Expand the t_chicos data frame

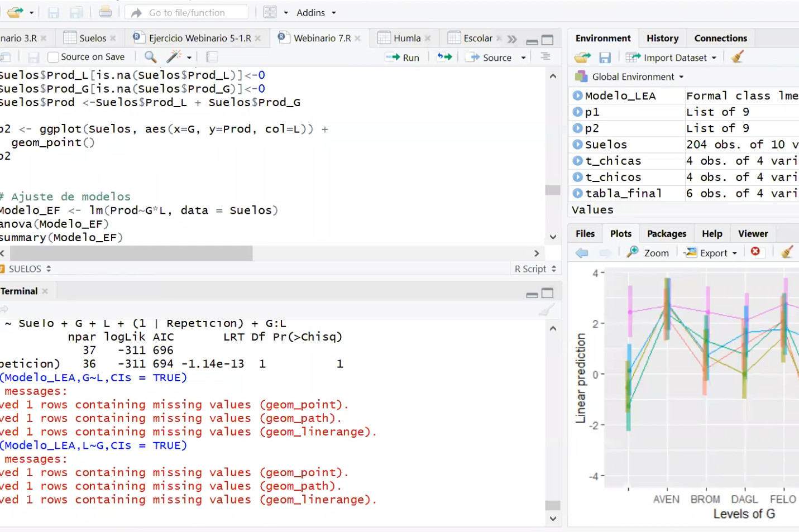point(577,176)
